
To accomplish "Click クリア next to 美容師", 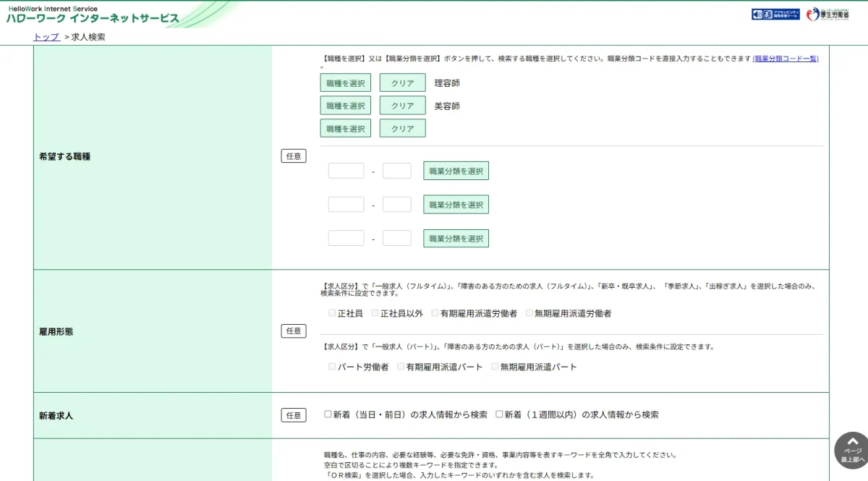I will [403, 106].
